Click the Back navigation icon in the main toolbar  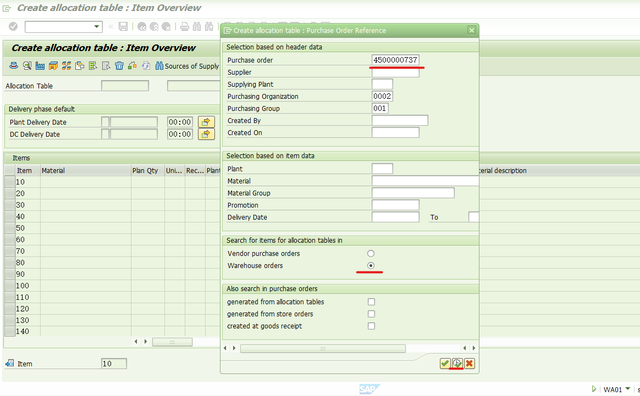[142, 27]
